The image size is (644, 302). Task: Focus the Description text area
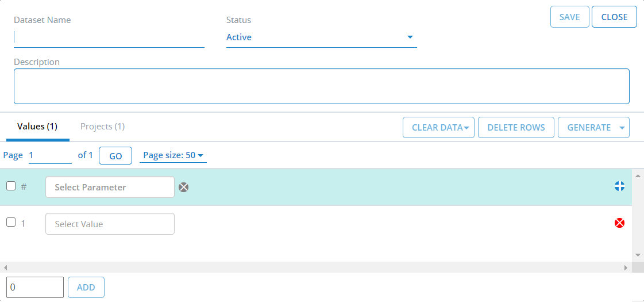coord(321,86)
